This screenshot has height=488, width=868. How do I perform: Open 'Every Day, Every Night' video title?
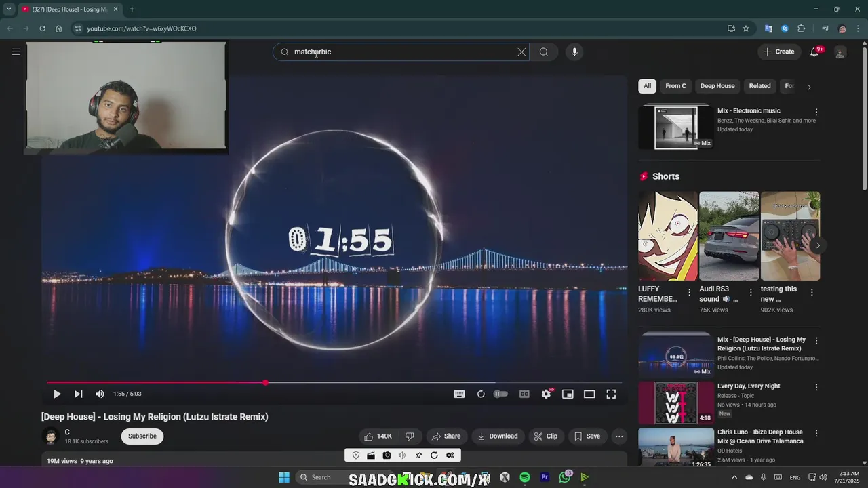coord(749,386)
